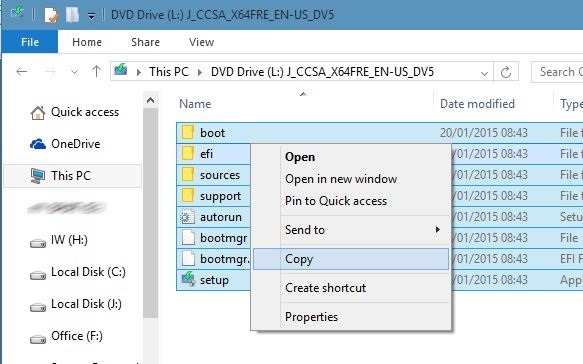Select the bootmgr file
Viewport: 583px width, 364px height.
click(223, 238)
